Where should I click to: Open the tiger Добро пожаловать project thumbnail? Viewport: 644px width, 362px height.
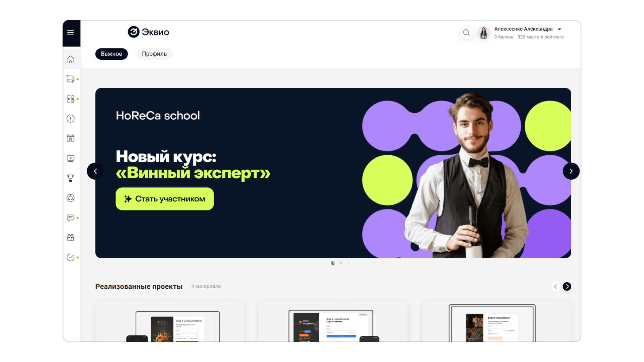pyautogui.click(x=496, y=322)
